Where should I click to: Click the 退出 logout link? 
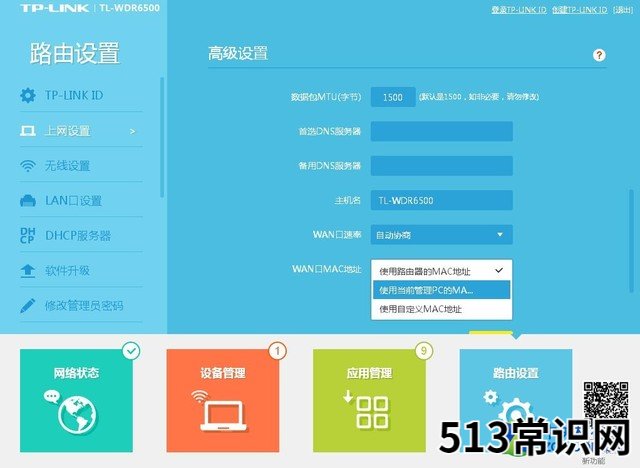point(623,10)
